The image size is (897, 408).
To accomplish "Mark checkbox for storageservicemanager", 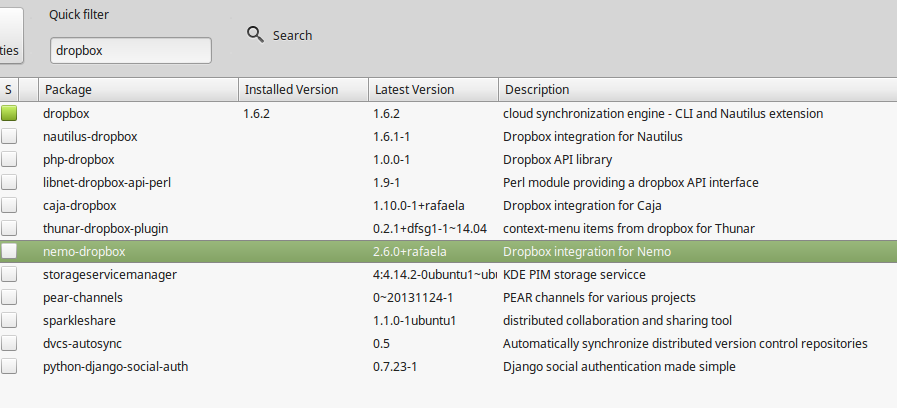I will click(x=9, y=275).
